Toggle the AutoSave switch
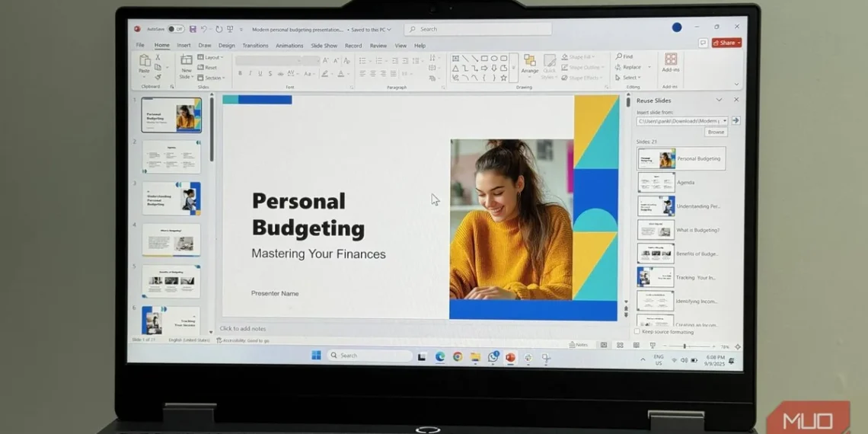The width and height of the screenshot is (868, 434). point(175,29)
